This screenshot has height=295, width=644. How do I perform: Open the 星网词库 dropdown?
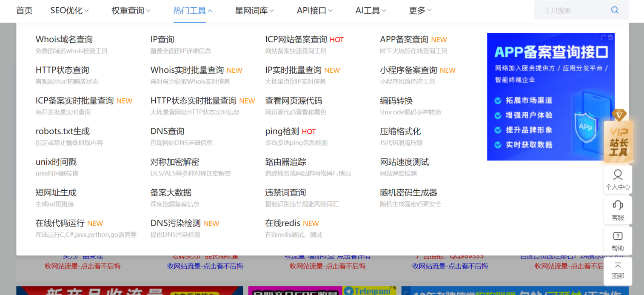tap(254, 11)
